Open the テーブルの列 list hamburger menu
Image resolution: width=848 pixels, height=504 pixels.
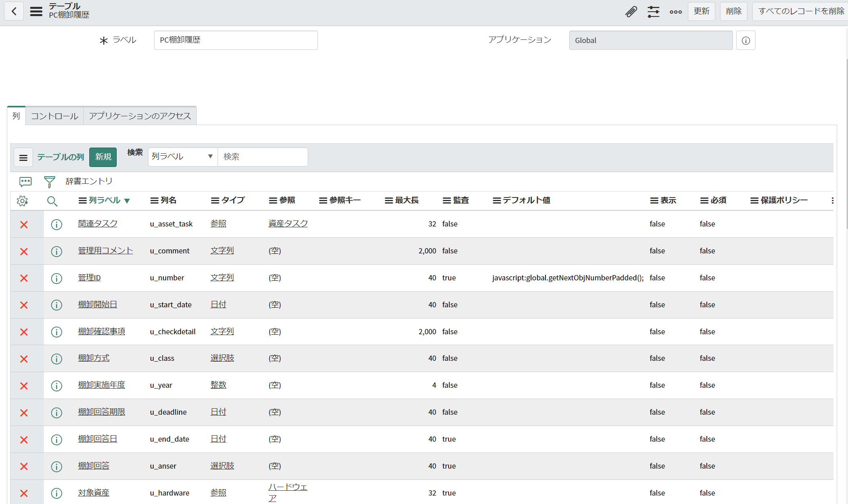tap(23, 157)
